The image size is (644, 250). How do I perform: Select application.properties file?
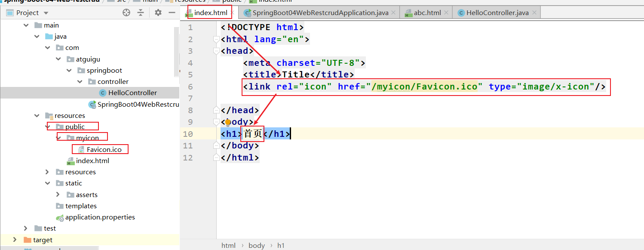tap(100, 217)
